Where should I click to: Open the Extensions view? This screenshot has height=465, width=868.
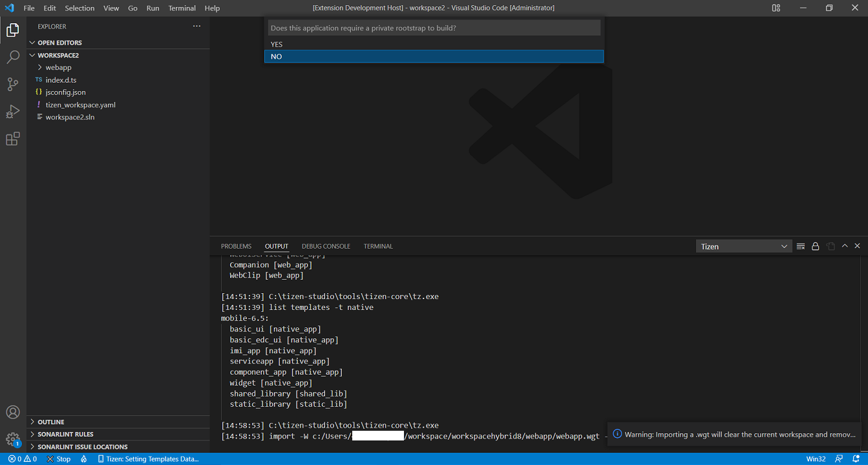pos(13,139)
